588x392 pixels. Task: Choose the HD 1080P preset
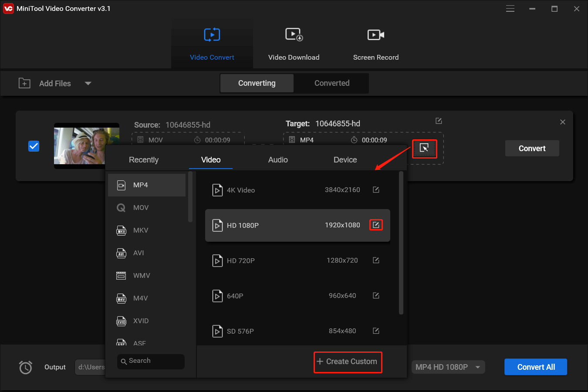[297, 225]
